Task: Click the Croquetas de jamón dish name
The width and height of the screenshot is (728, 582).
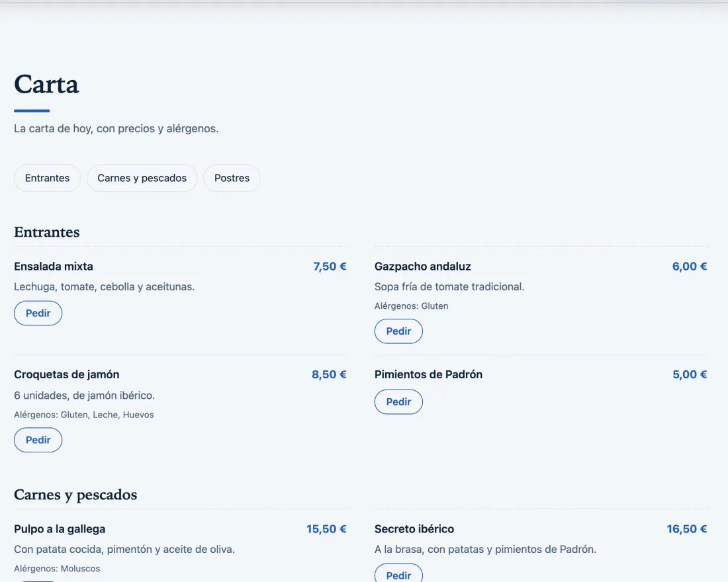Action: pos(66,374)
